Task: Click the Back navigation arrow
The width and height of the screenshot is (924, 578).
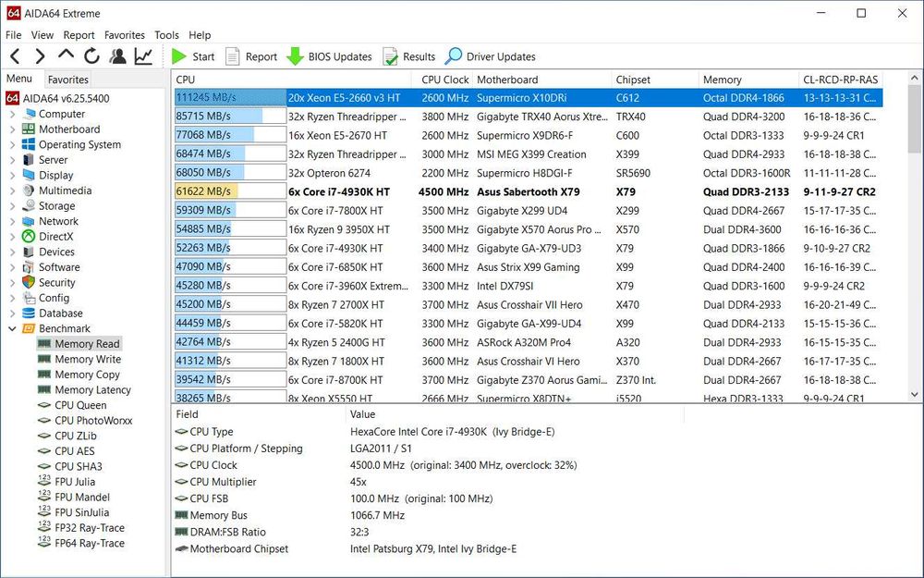Action: [x=16, y=56]
